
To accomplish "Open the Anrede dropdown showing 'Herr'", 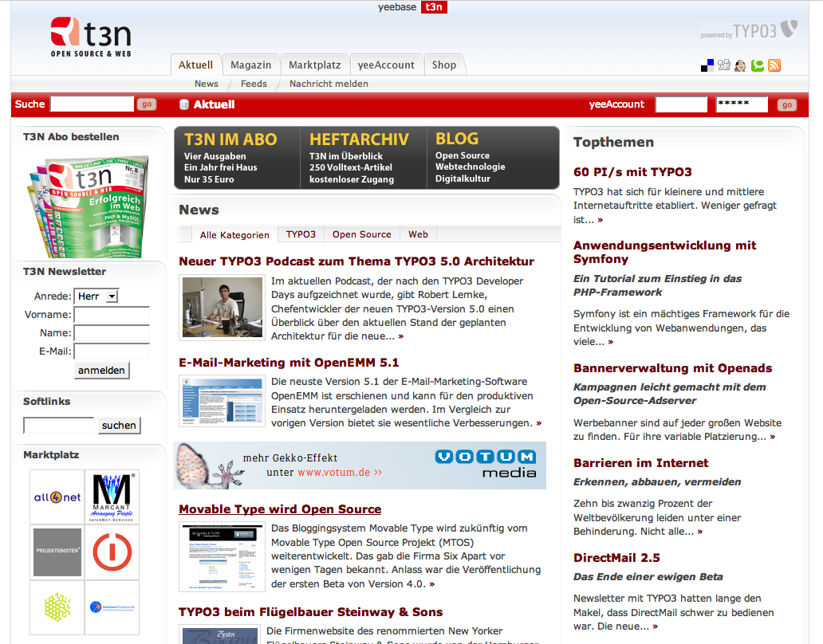I will coord(96,296).
